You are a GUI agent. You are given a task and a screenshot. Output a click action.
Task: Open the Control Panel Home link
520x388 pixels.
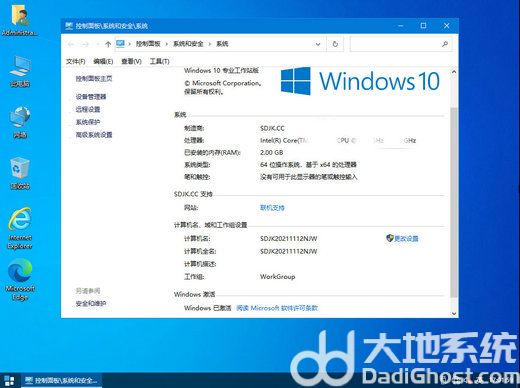[x=94, y=79]
